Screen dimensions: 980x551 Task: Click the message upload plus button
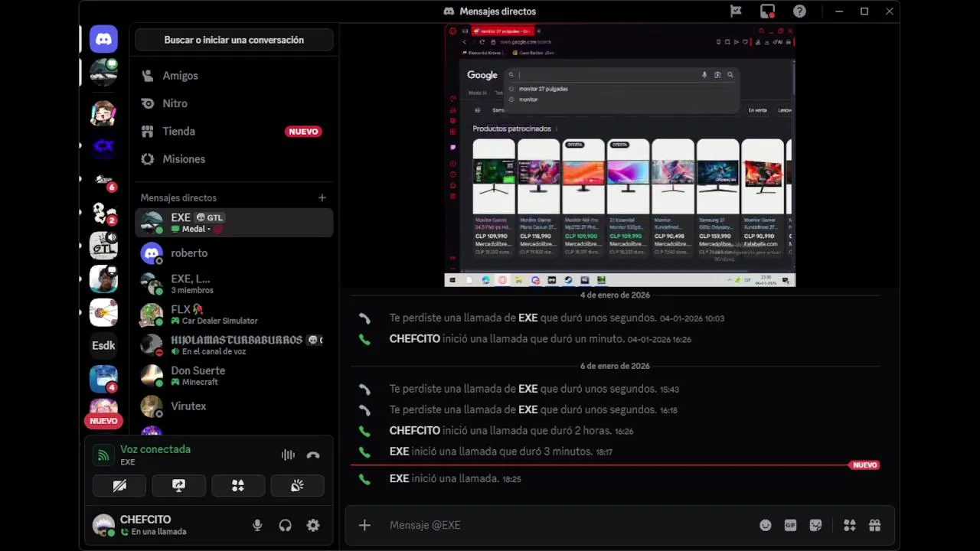coord(364,525)
